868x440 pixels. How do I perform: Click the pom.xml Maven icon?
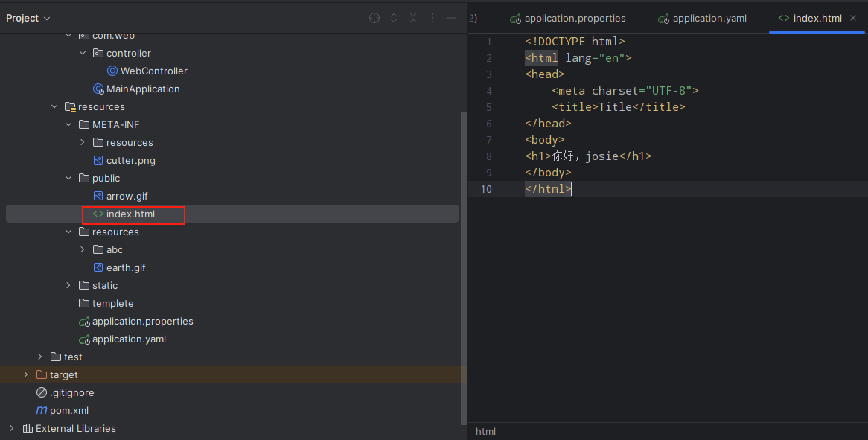tap(42, 411)
